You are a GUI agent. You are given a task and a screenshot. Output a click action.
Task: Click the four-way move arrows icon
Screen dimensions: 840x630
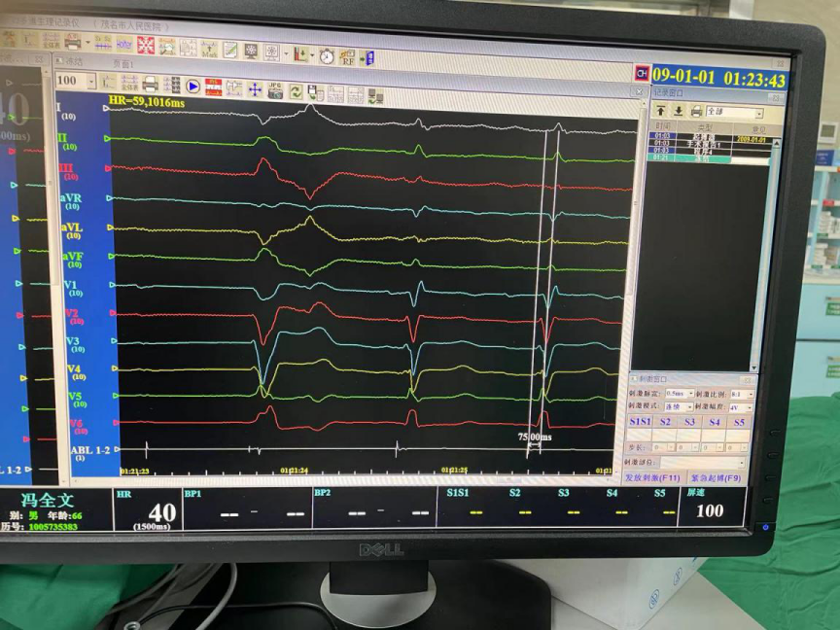255,88
